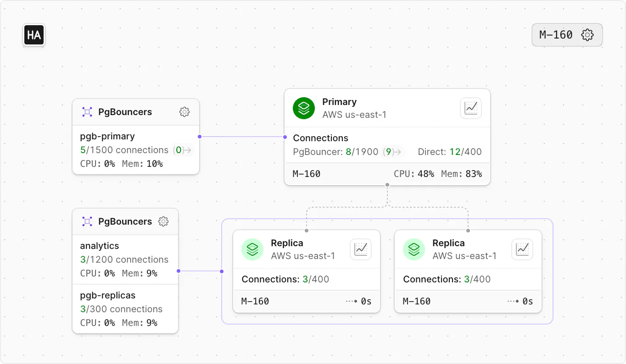The width and height of the screenshot is (626, 364).
Task: Click the PgBouncers hexagon icon on the analytics card
Action: pyautogui.click(x=87, y=221)
